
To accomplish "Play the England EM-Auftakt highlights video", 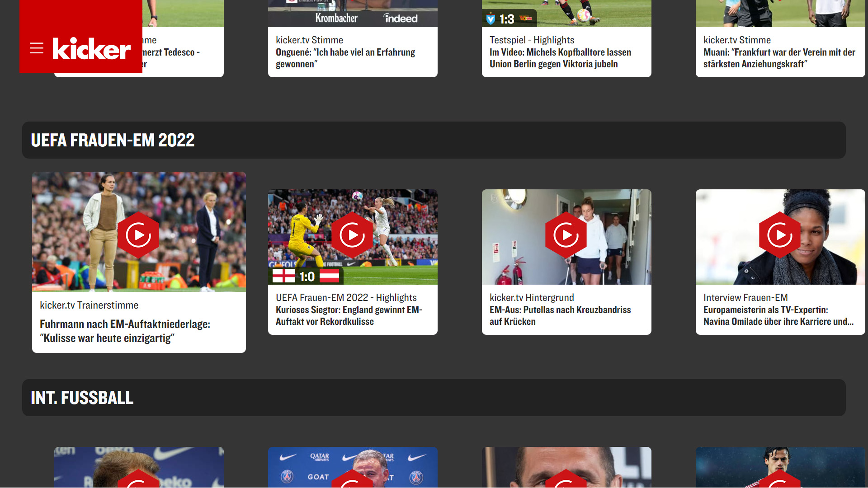I will (x=352, y=235).
